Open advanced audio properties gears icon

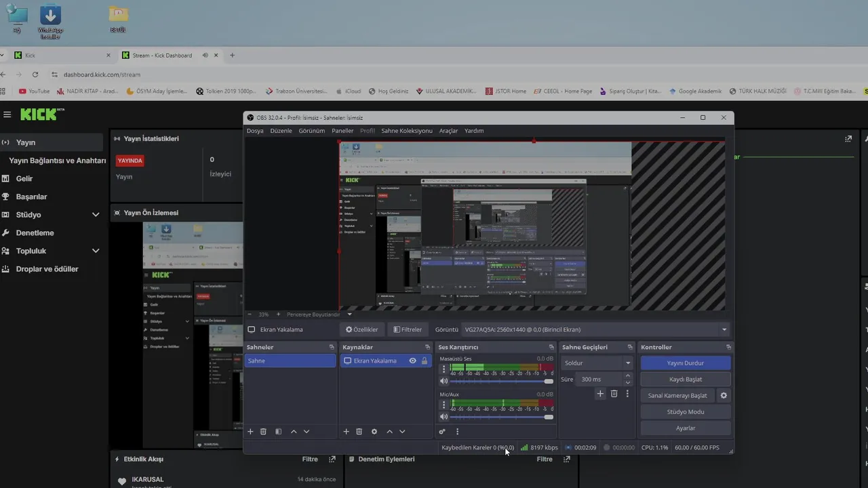tap(442, 432)
